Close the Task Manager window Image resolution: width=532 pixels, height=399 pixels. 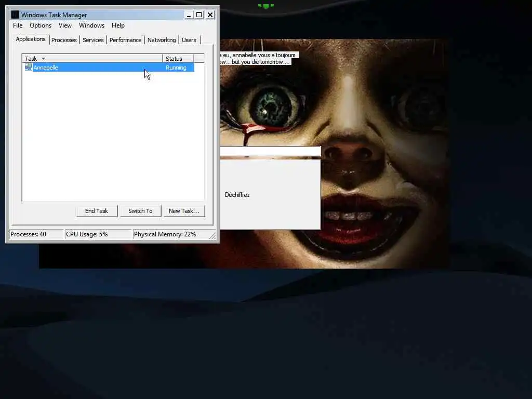210,15
